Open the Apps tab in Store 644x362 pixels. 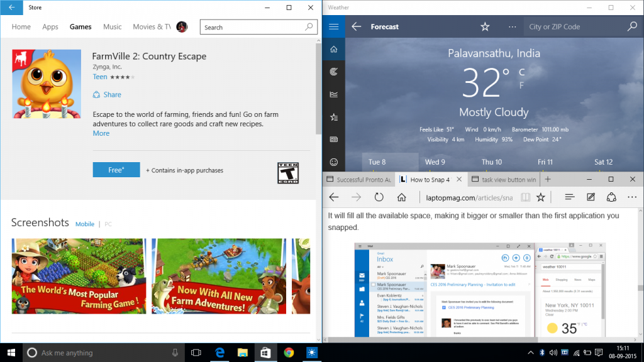point(50,26)
